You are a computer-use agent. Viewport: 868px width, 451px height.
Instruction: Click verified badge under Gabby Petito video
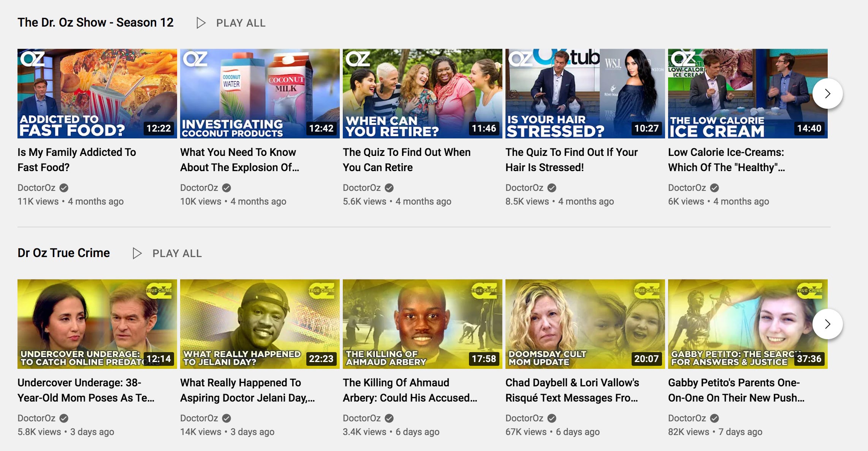(714, 418)
